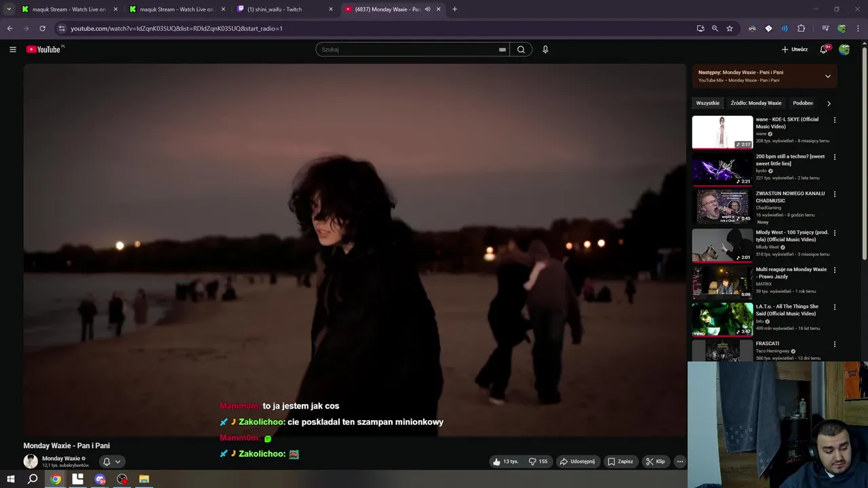Click the page vertical scrollbar
The width and height of the screenshot is (868, 488).
pyautogui.click(x=864, y=152)
